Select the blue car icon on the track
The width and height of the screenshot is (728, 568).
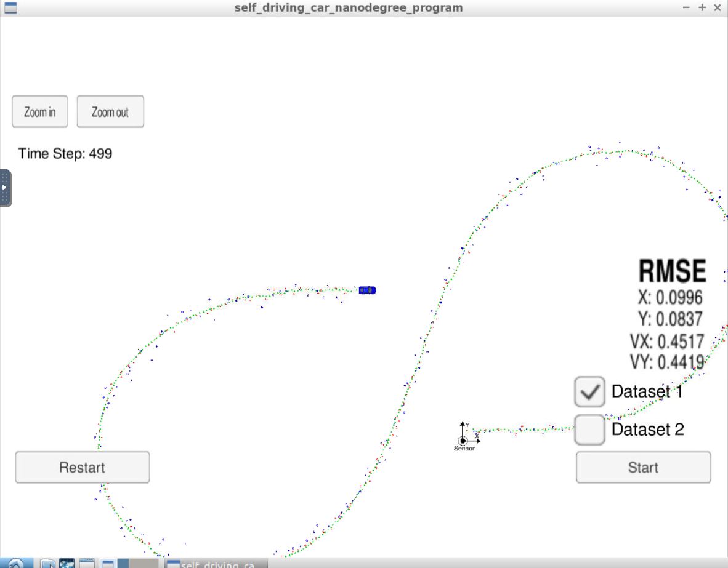pyautogui.click(x=368, y=289)
